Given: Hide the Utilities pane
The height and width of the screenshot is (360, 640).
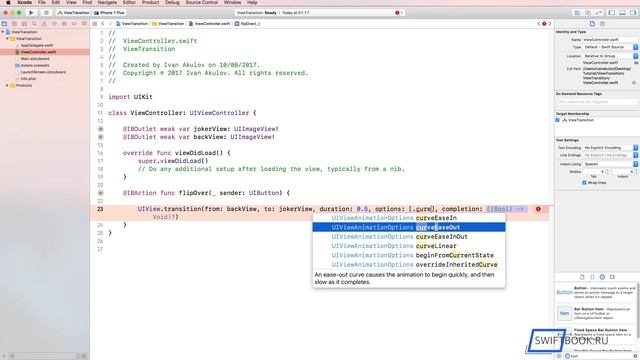Looking at the screenshot, I should [x=633, y=13].
